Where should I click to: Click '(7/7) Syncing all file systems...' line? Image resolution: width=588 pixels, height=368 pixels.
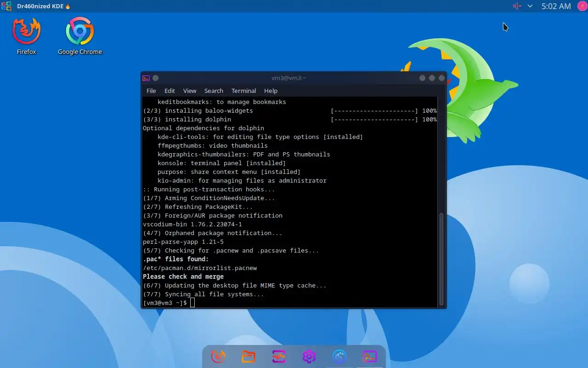[204, 294]
